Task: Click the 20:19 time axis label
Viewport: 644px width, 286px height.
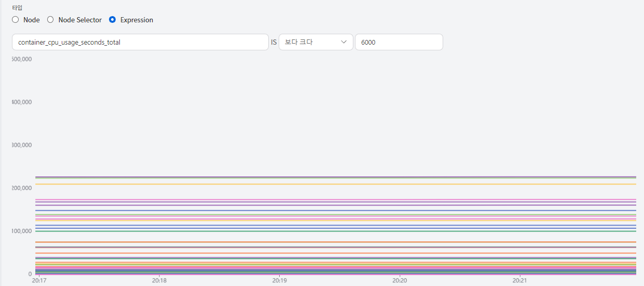Action: [x=280, y=280]
